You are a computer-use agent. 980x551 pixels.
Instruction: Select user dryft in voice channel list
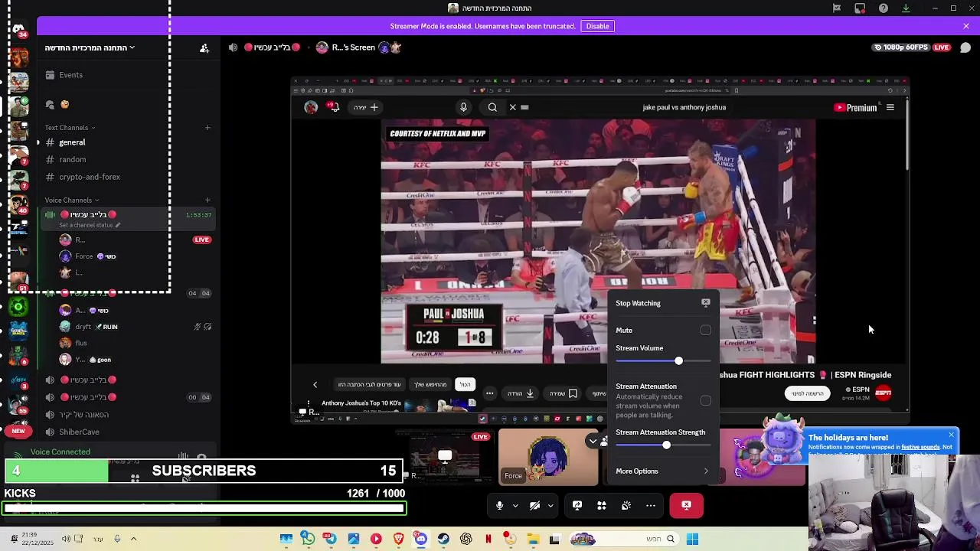point(83,327)
